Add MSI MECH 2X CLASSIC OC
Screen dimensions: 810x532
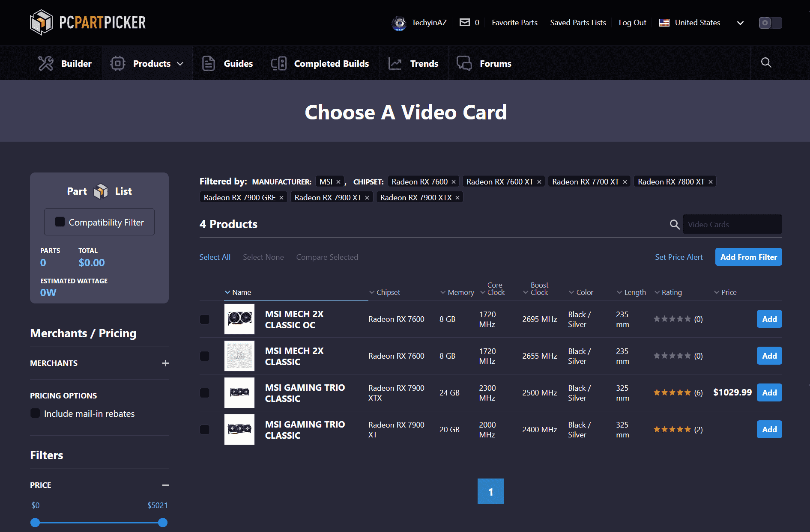(x=769, y=319)
